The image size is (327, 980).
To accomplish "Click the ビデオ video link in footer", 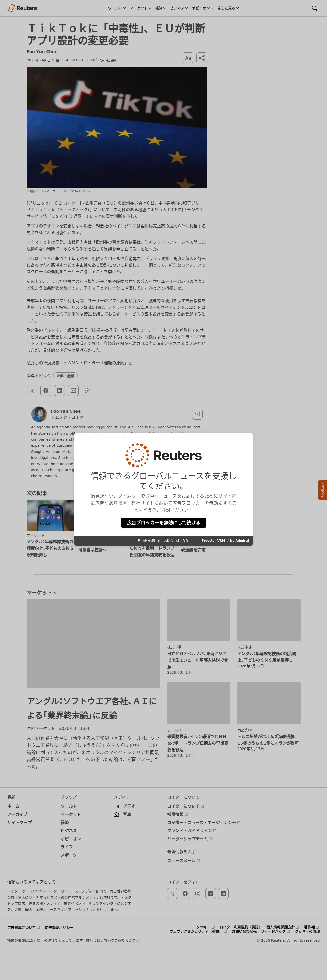I will pos(125,806).
